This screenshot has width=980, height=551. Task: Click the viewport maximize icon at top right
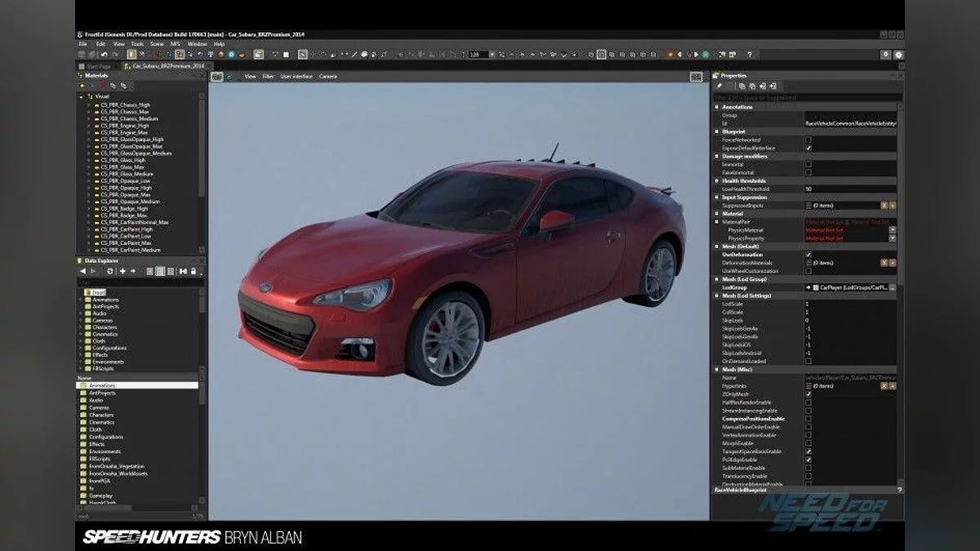point(696,76)
